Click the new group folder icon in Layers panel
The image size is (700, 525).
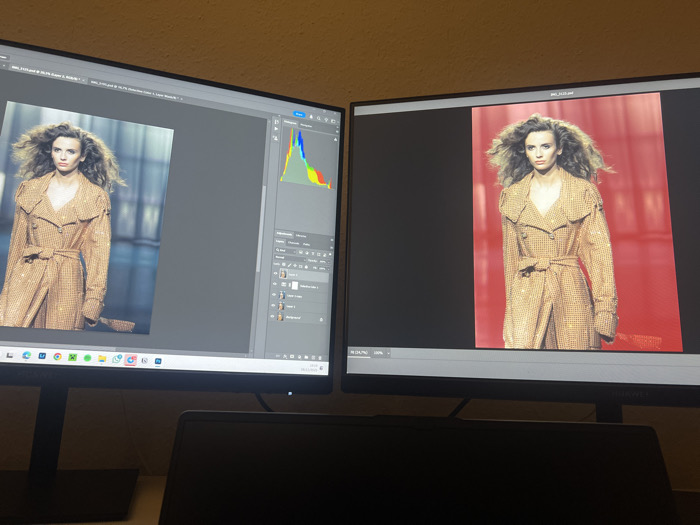306,357
